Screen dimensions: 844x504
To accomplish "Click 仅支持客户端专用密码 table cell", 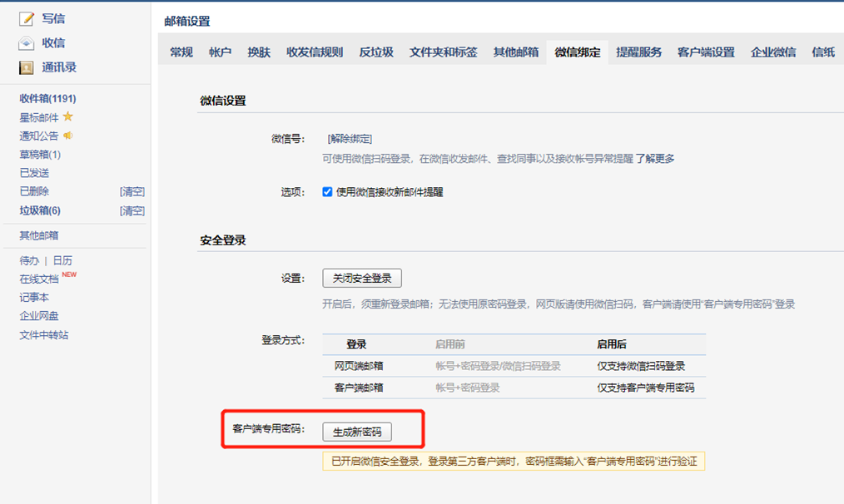I will [x=646, y=388].
